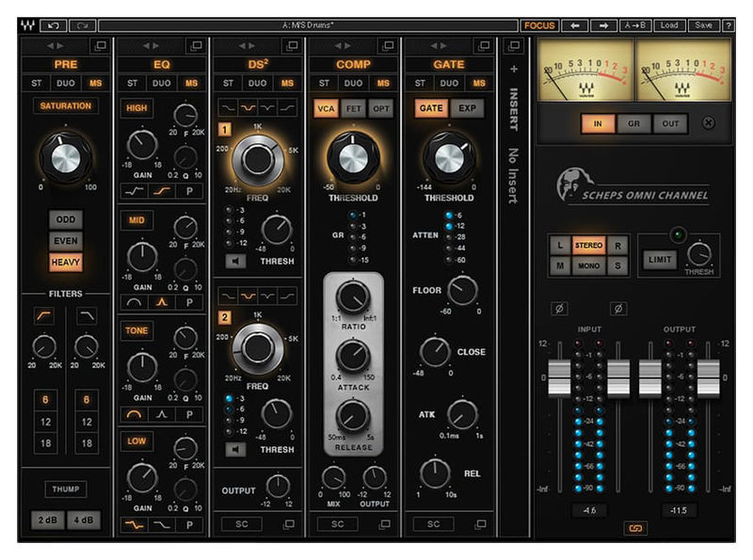
Task: Go to previous preset with left arrow
Action: [575, 25]
